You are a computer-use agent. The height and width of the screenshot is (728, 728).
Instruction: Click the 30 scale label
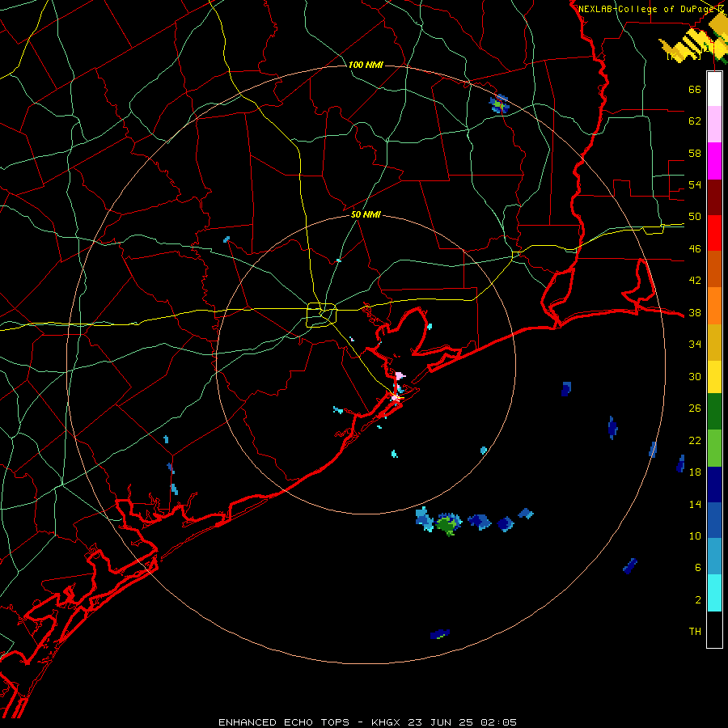[695, 376]
